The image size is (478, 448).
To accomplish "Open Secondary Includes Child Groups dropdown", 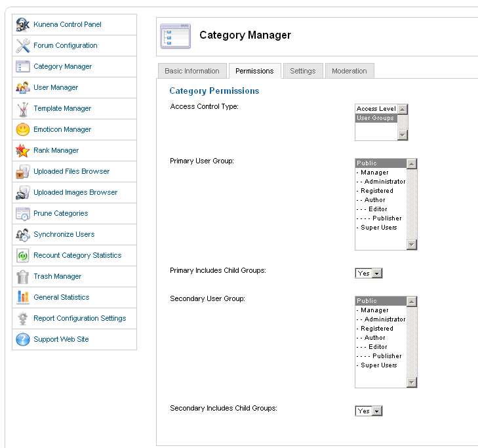I will pyautogui.click(x=368, y=411).
